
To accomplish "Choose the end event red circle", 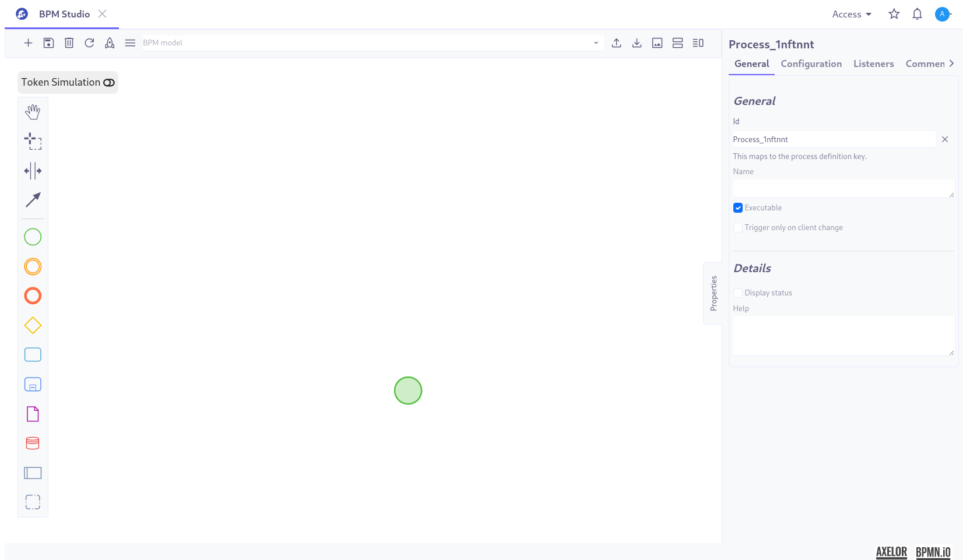I will point(33,296).
